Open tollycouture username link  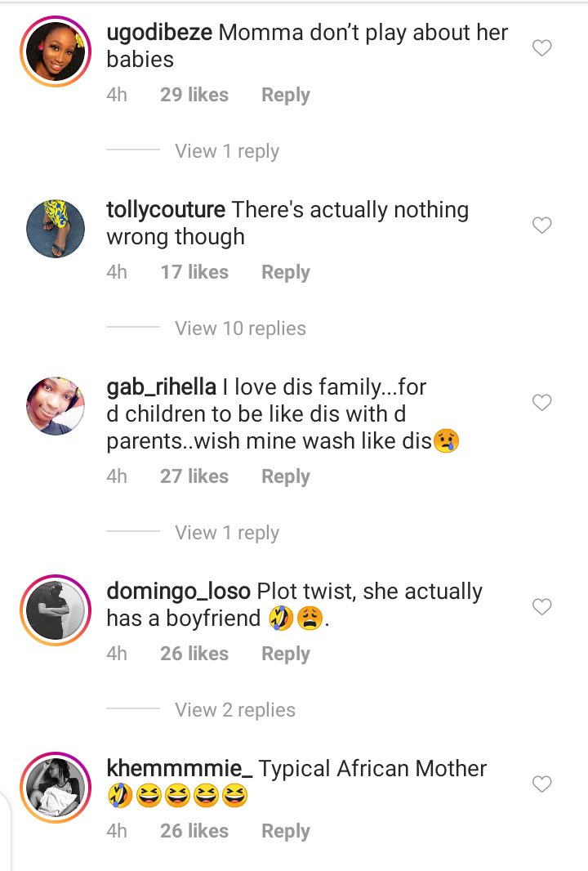tap(166, 210)
